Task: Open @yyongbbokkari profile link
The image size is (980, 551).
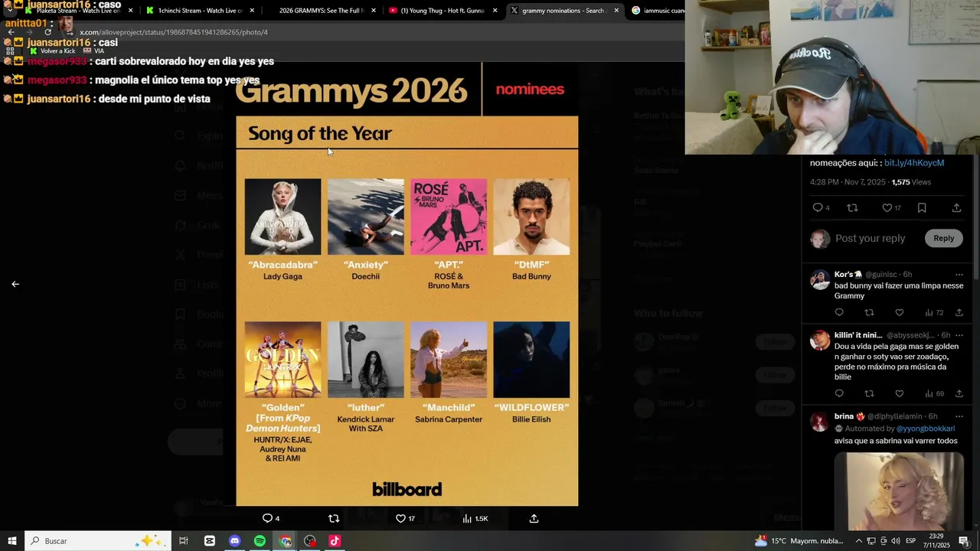Action: pyautogui.click(x=926, y=429)
